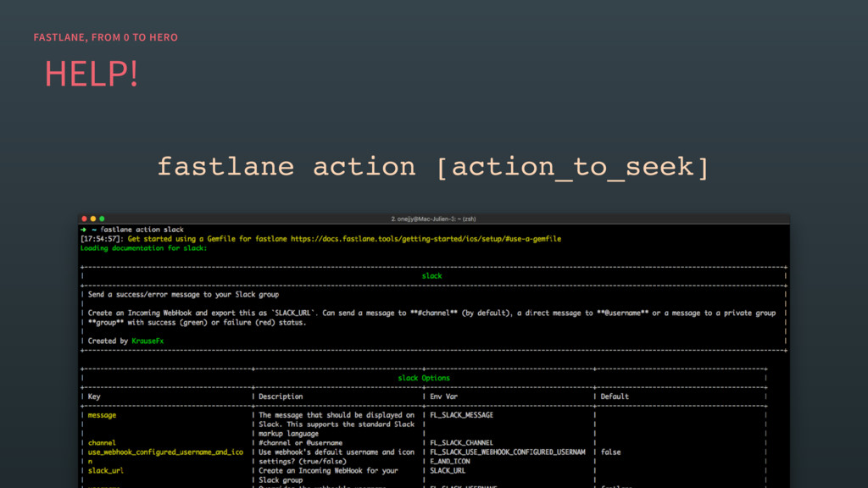Click the 'Key' column header

[94, 396]
